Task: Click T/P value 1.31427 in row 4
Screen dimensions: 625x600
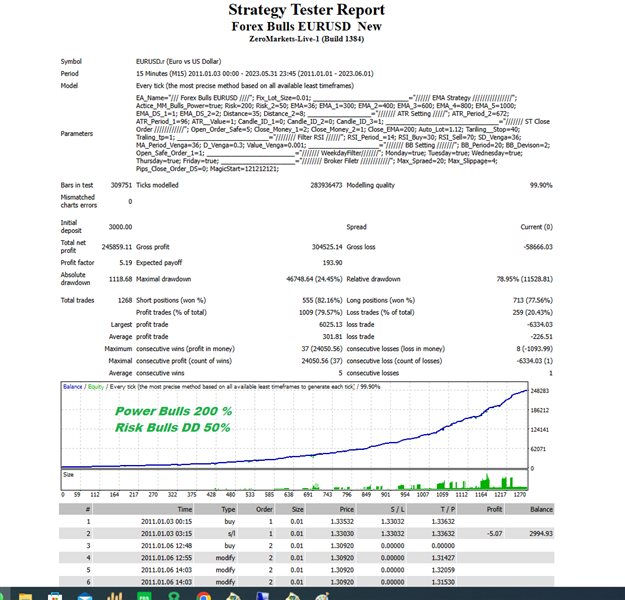Action: click(x=443, y=558)
